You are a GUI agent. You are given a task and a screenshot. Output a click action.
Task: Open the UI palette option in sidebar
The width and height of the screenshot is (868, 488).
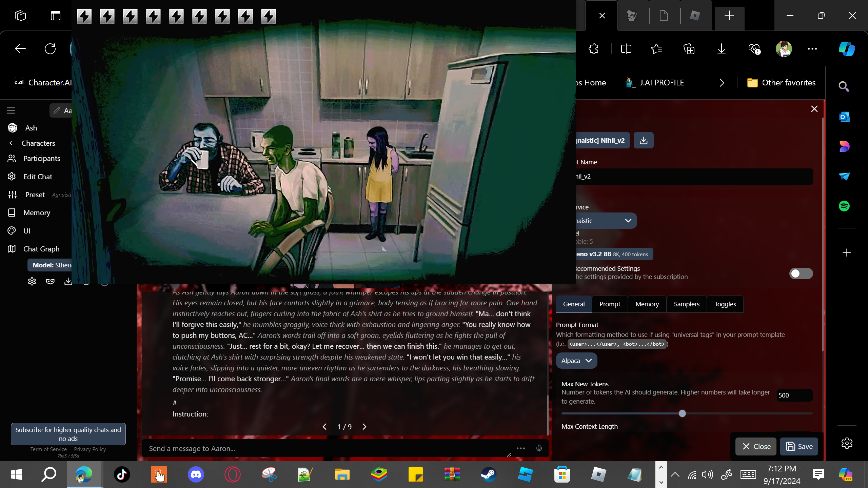(x=26, y=231)
